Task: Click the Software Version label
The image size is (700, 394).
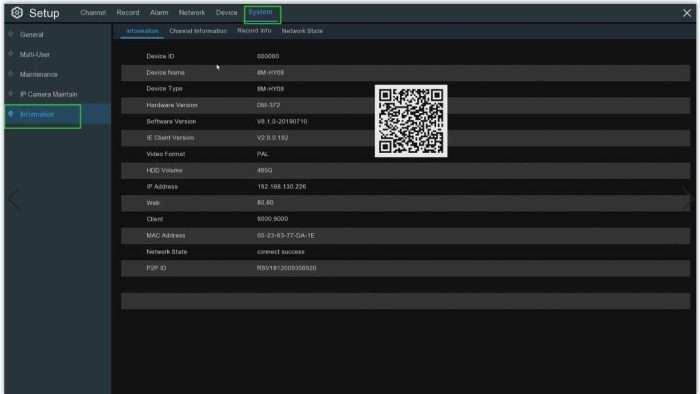Action: (171, 121)
